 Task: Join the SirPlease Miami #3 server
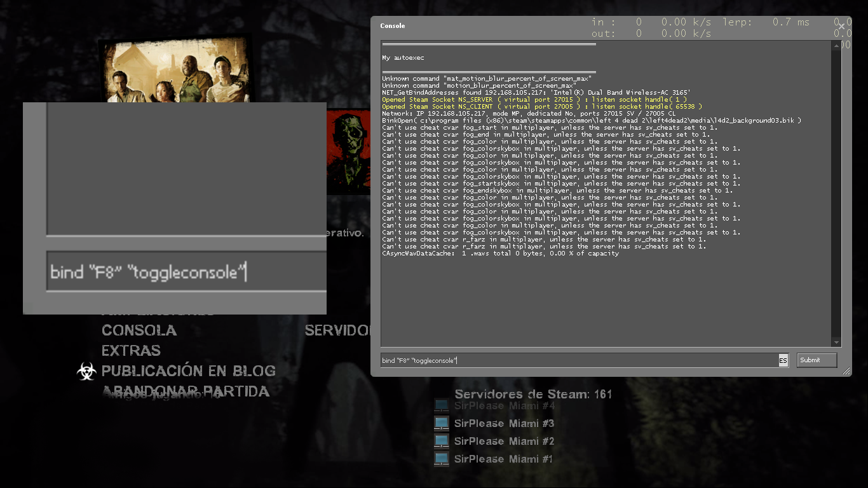click(x=504, y=423)
